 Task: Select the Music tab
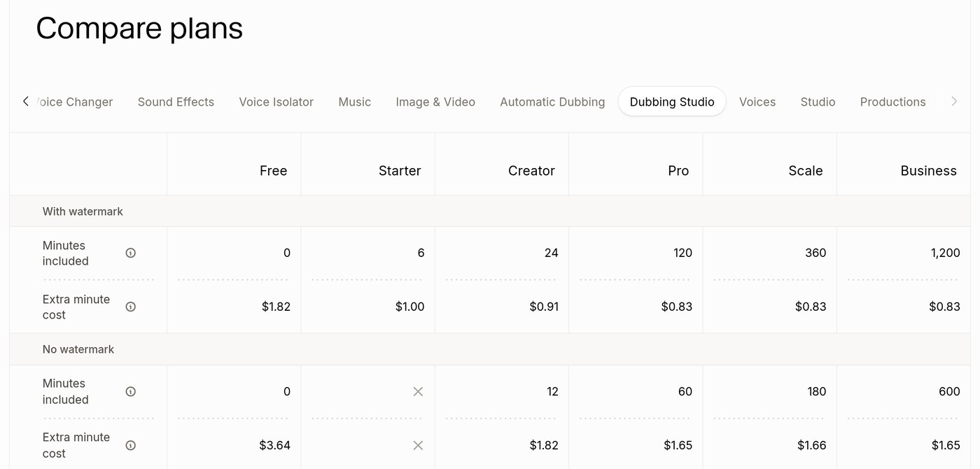coord(354,102)
